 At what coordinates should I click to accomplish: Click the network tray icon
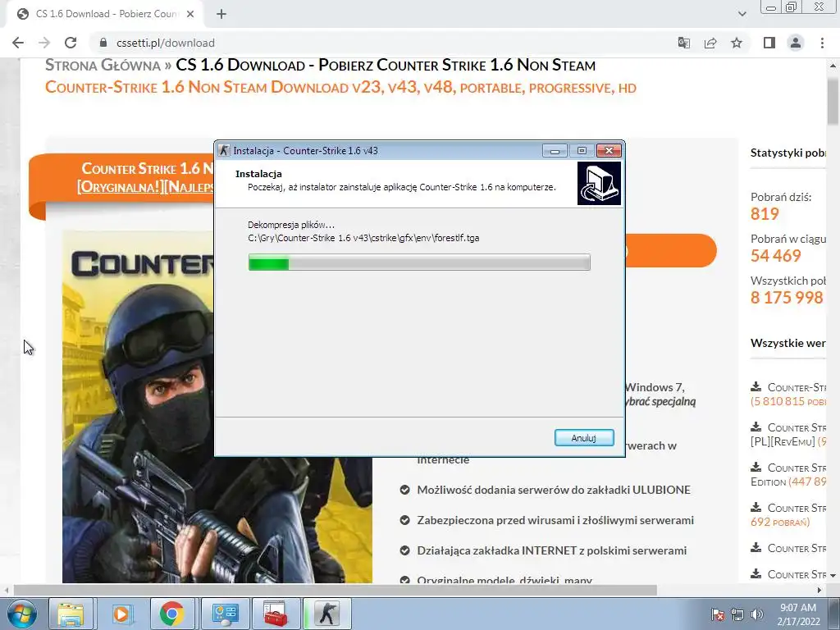(737, 614)
